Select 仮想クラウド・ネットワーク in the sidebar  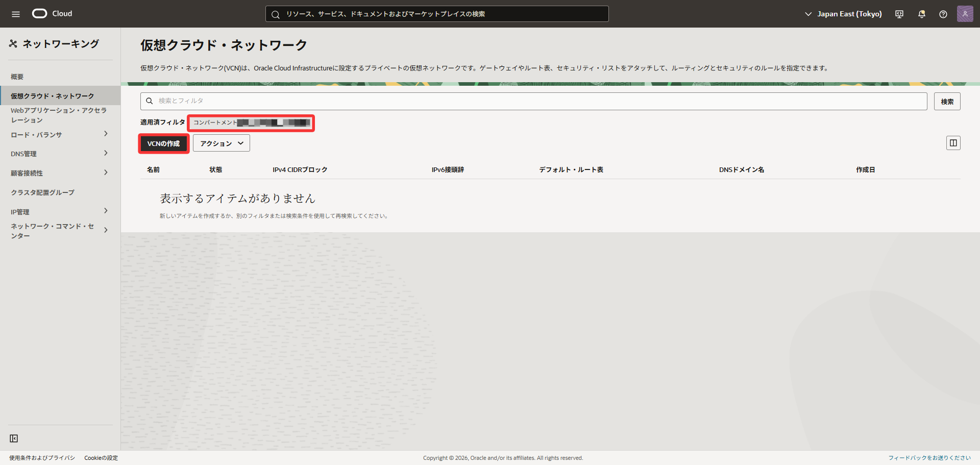[x=60, y=95]
